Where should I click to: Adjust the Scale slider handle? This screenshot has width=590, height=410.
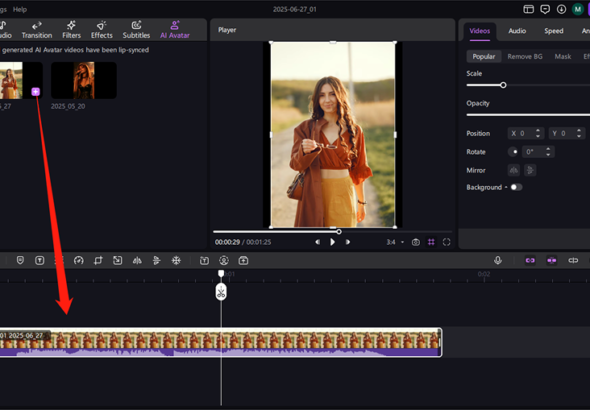click(503, 85)
